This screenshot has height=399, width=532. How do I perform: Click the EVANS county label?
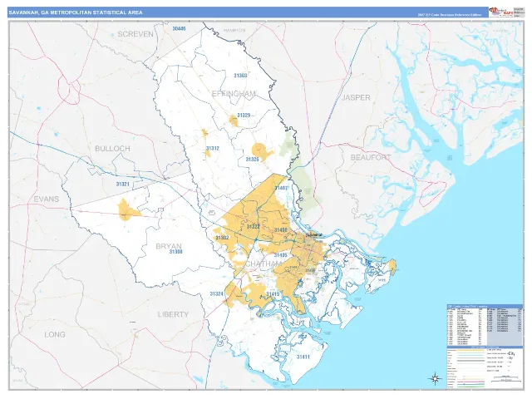(x=47, y=199)
